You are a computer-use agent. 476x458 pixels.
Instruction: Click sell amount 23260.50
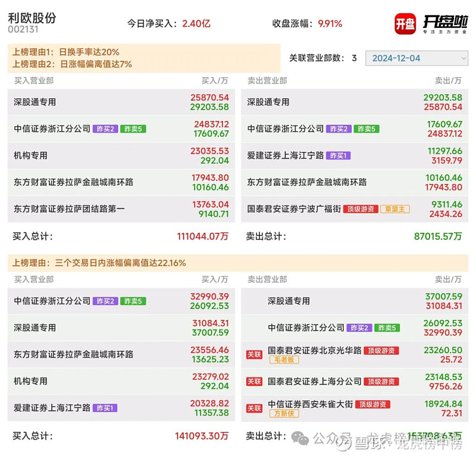coord(443,350)
